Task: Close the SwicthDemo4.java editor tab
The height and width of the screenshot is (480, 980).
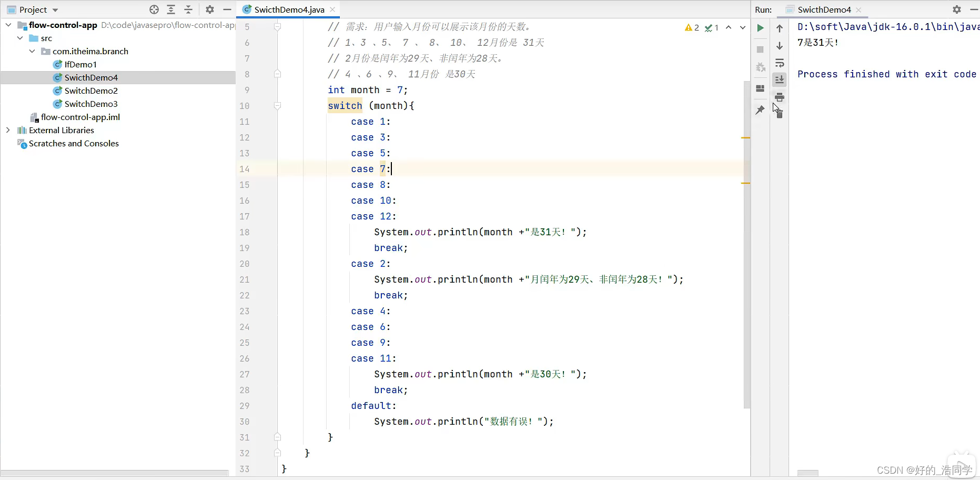Action: coord(332,9)
